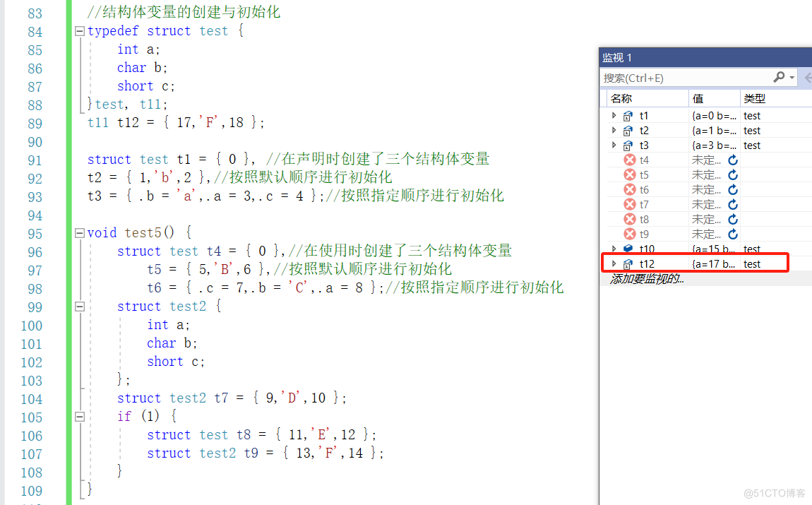Click the variable icon beside t1
The width and height of the screenshot is (812, 505).
pyautogui.click(x=628, y=116)
